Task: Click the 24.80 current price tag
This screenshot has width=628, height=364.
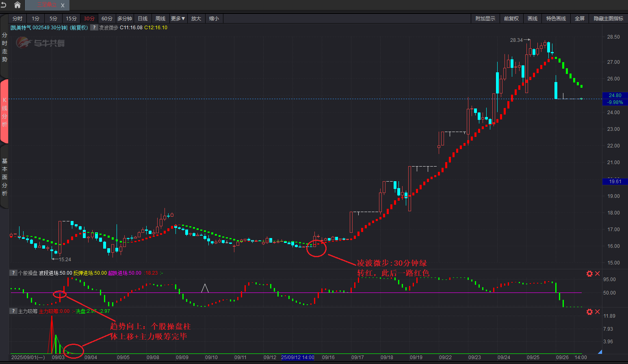Action: [x=615, y=95]
